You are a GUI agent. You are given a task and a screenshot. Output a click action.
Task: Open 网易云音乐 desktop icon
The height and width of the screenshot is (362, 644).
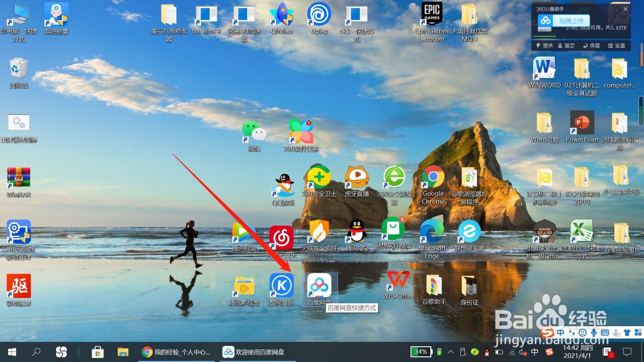pyautogui.click(x=281, y=241)
